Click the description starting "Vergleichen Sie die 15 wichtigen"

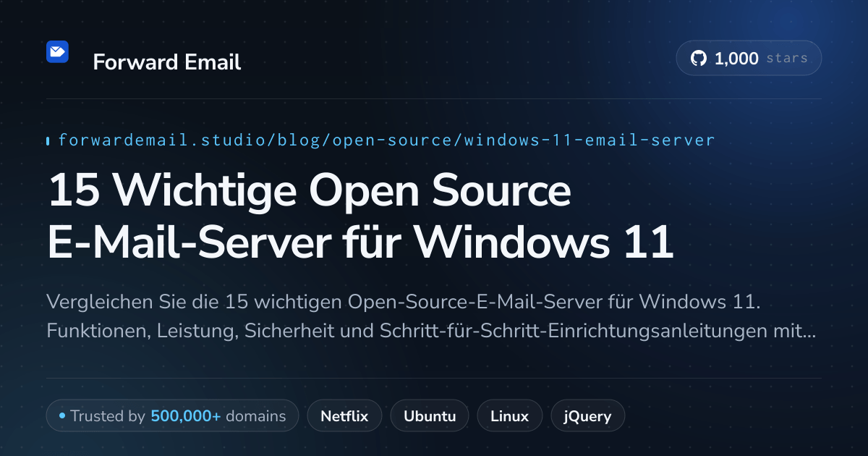432,316
